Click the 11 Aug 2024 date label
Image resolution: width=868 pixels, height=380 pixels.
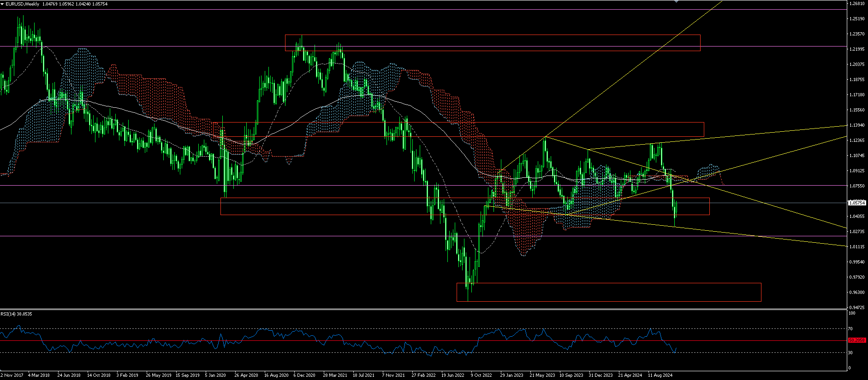(660, 375)
